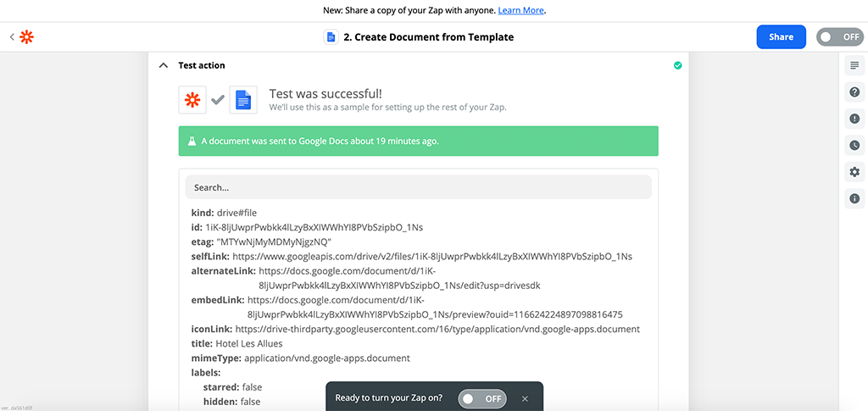Image resolution: width=868 pixels, height=411 pixels.
Task: Click the back arrow in header
Action: click(12, 37)
